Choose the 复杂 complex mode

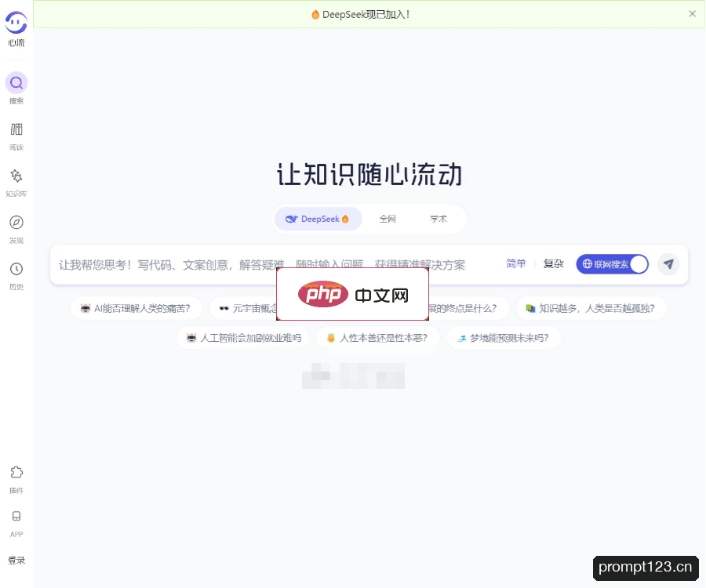pyautogui.click(x=553, y=264)
